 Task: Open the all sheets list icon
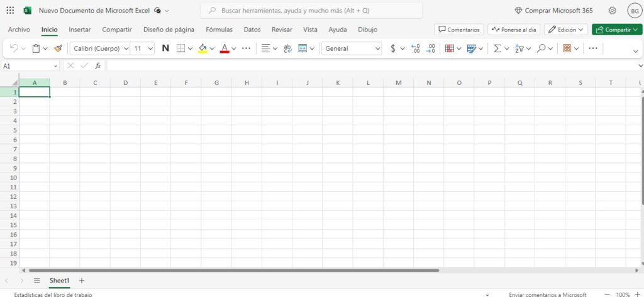click(37, 281)
